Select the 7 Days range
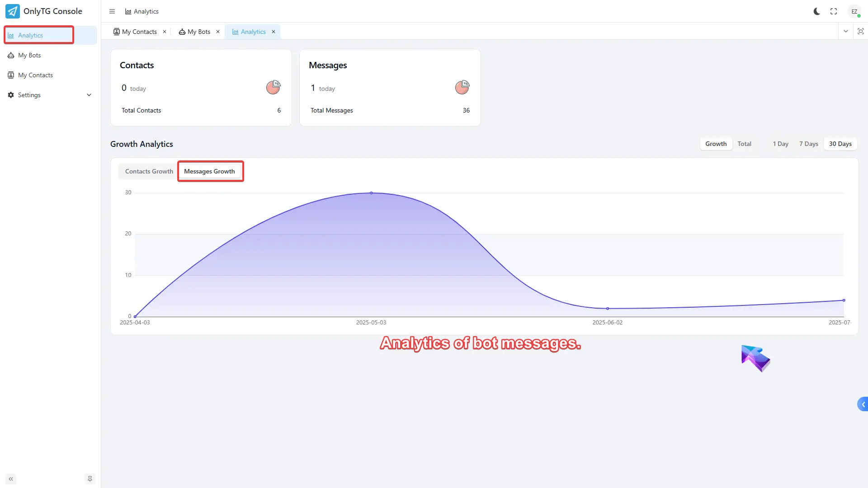Image resolution: width=868 pixels, height=488 pixels. (x=808, y=144)
